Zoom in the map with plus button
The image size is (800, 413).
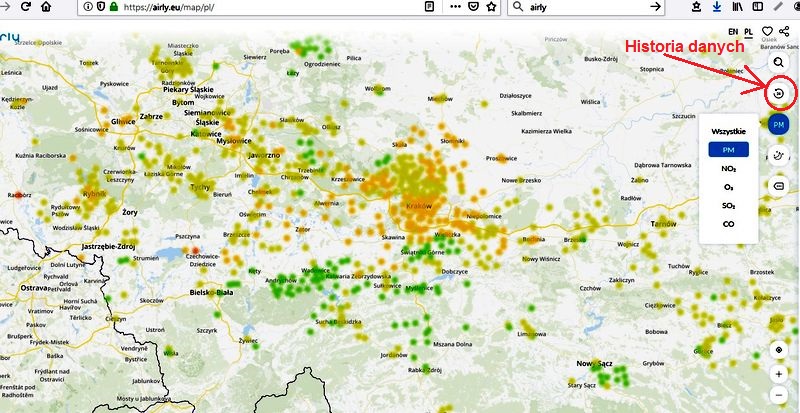(778, 374)
